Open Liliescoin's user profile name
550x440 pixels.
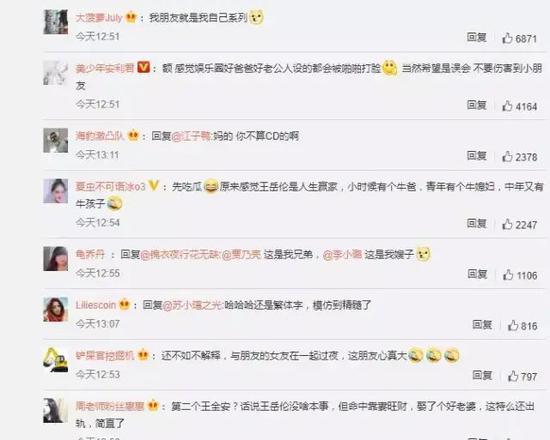[x=96, y=305]
